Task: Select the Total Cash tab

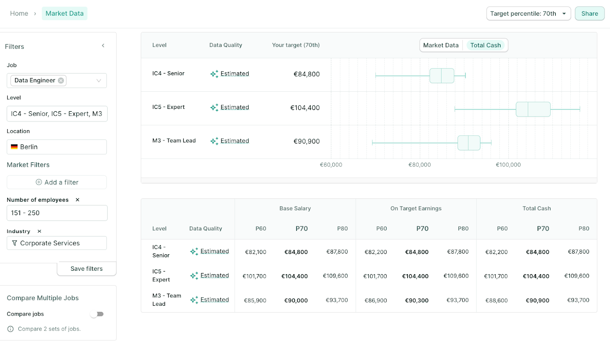Action: [486, 45]
